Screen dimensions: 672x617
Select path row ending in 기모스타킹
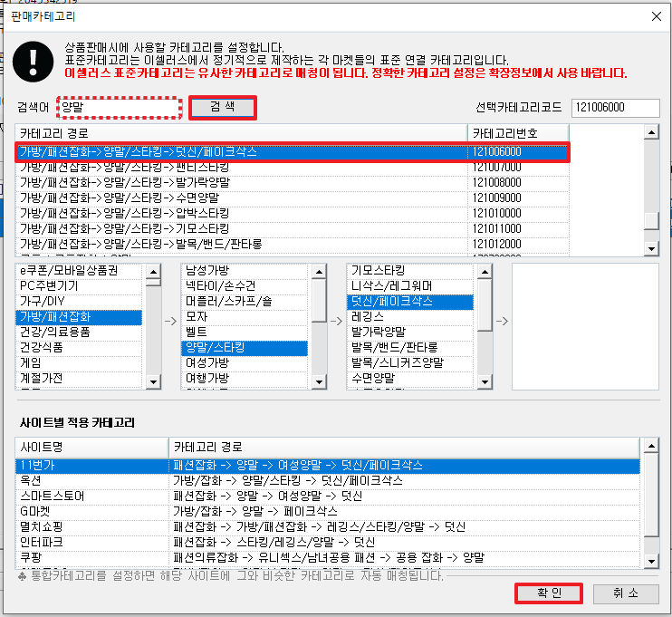coord(293,229)
